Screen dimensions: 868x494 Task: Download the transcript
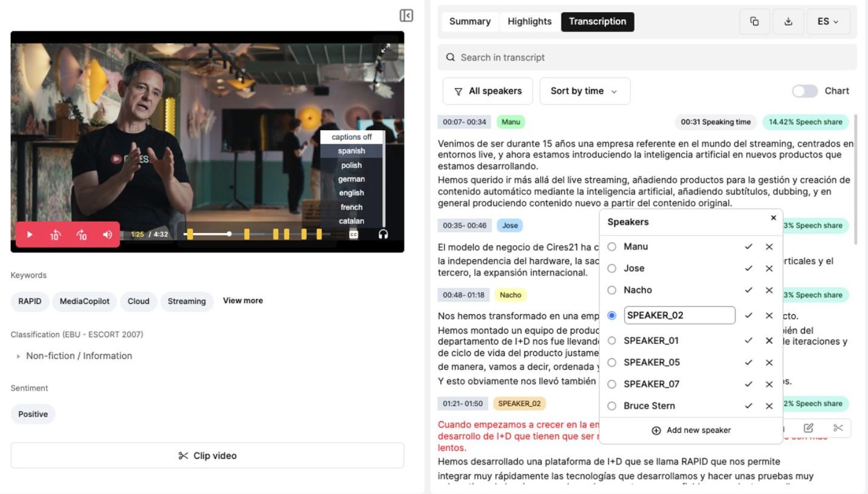click(x=788, y=22)
